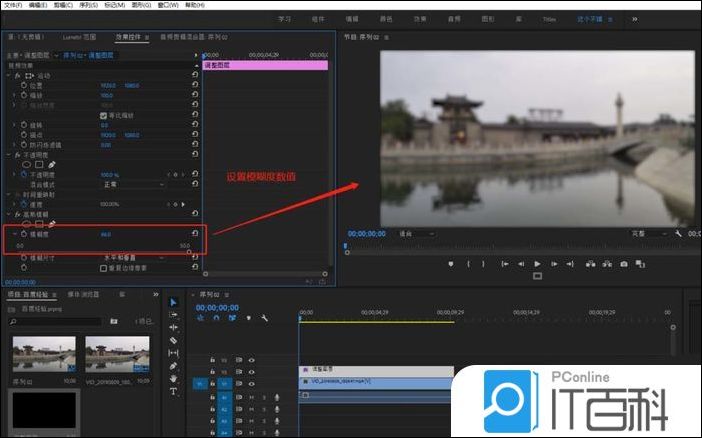Click the Export Frame camera icon
Screen dimensions: 702x438
pos(623,264)
